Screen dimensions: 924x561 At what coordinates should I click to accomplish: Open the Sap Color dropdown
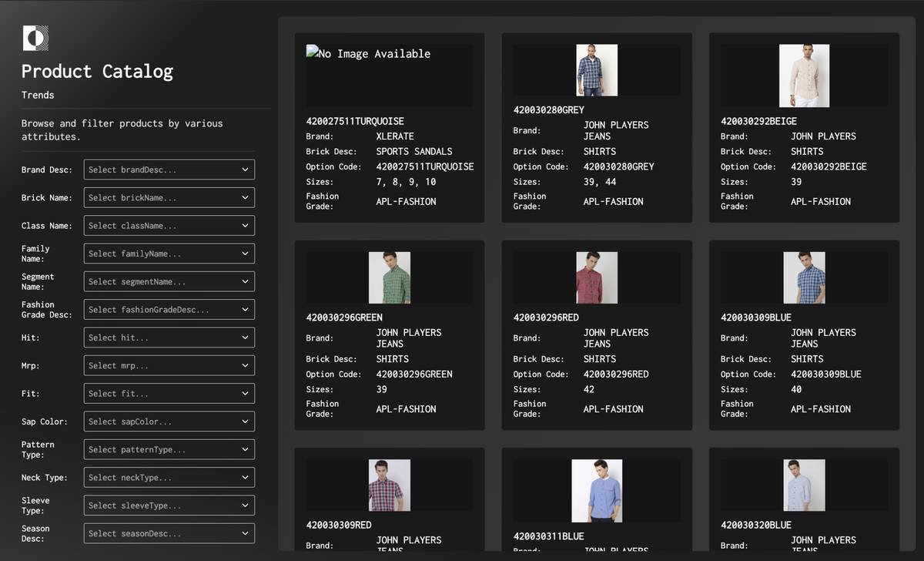[x=169, y=422]
